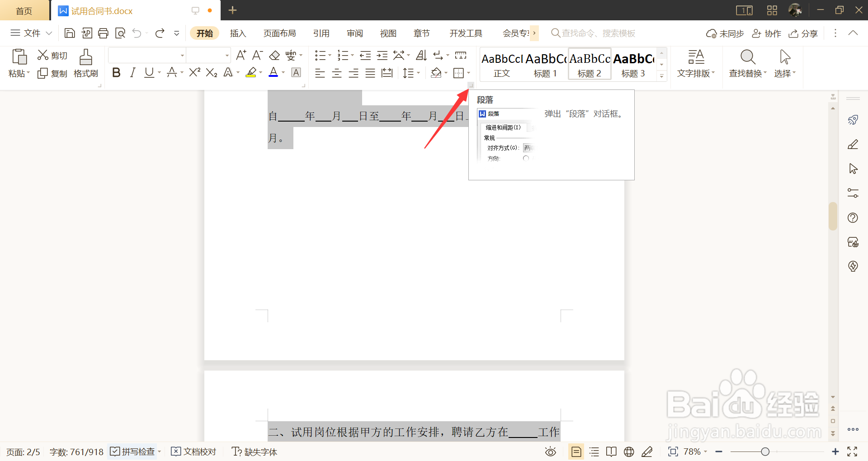Image resolution: width=868 pixels, height=461 pixels.
Task: Toggle italic formatting
Action: point(132,72)
